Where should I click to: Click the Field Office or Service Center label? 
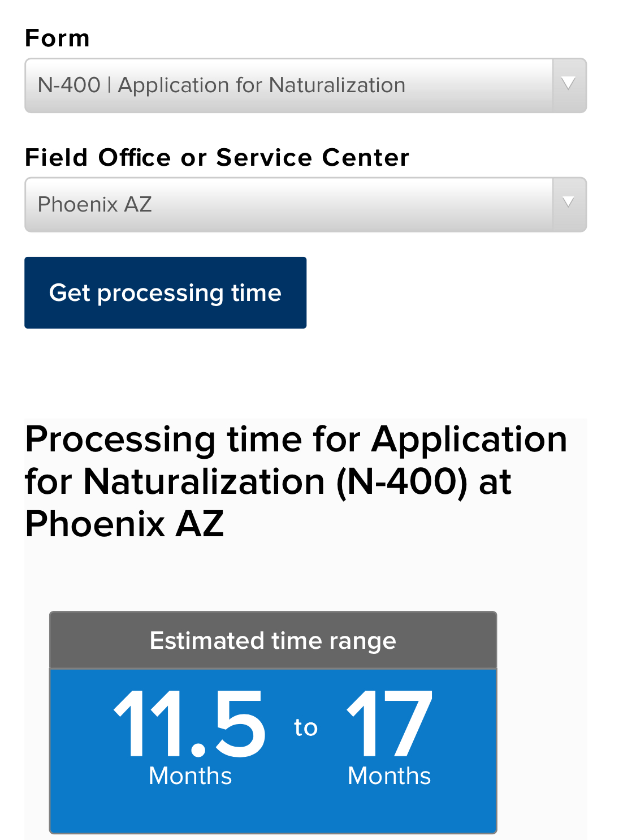(x=217, y=157)
